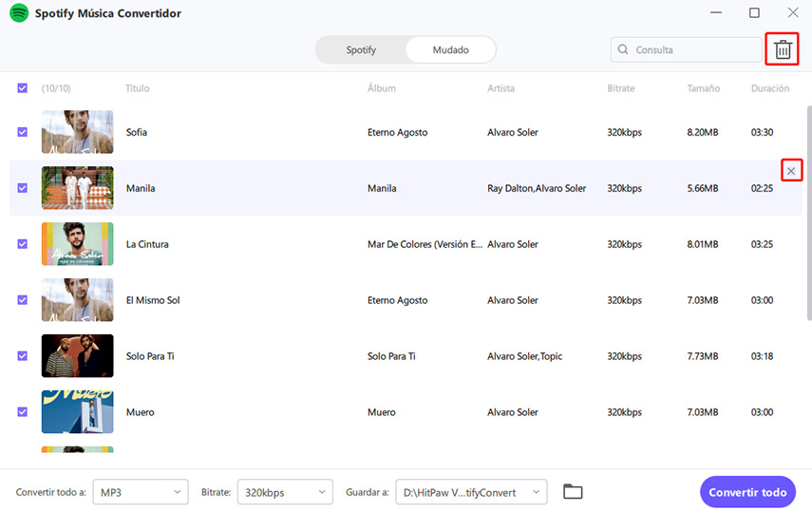Maximize the converter window
The width and height of the screenshot is (812, 511).
coord(754,12)
